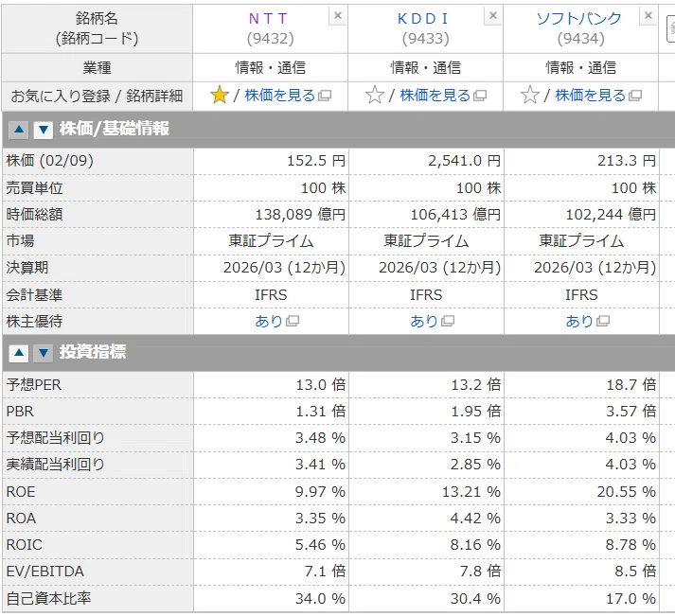This screenshot has height=616, width=675.
Task: Click 株価を見る link for ソフトバンク
Action: click(590, 95)
